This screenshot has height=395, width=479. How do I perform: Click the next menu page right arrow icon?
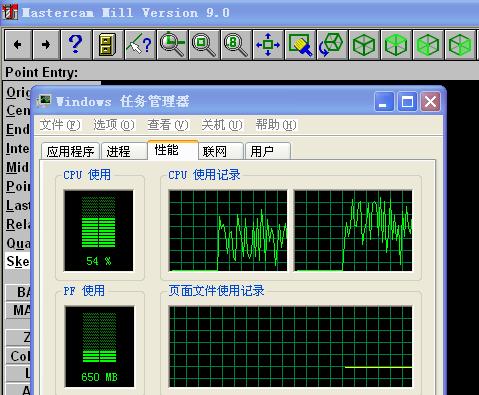(x=46, y=45)
